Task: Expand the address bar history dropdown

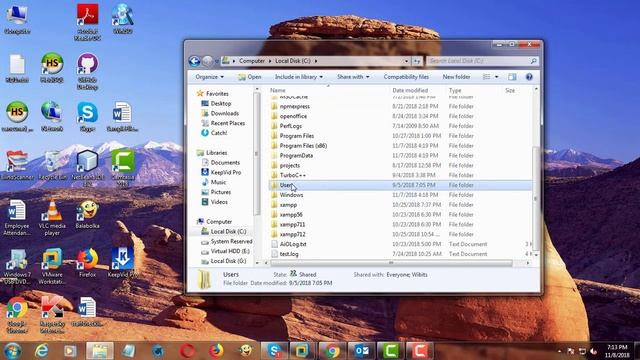Action: 406,61
